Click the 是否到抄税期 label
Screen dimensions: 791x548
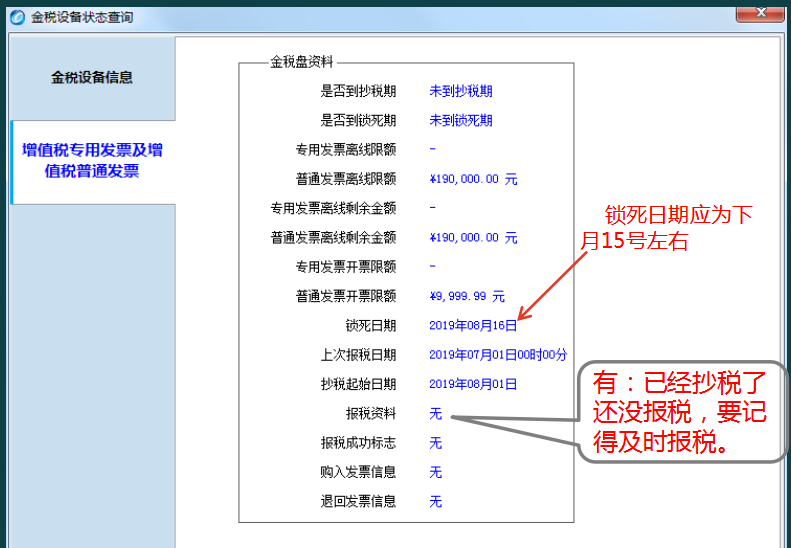[358, 91]
